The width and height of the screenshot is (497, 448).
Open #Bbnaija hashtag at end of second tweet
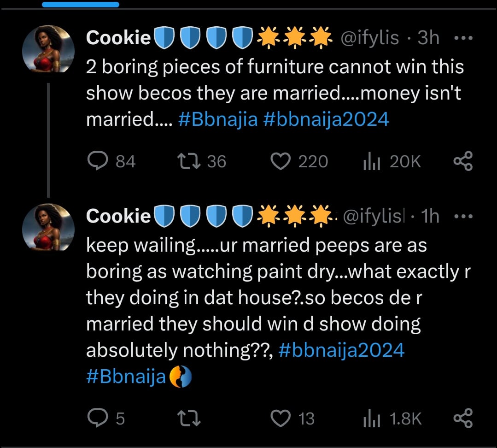(x=126, y=377)
